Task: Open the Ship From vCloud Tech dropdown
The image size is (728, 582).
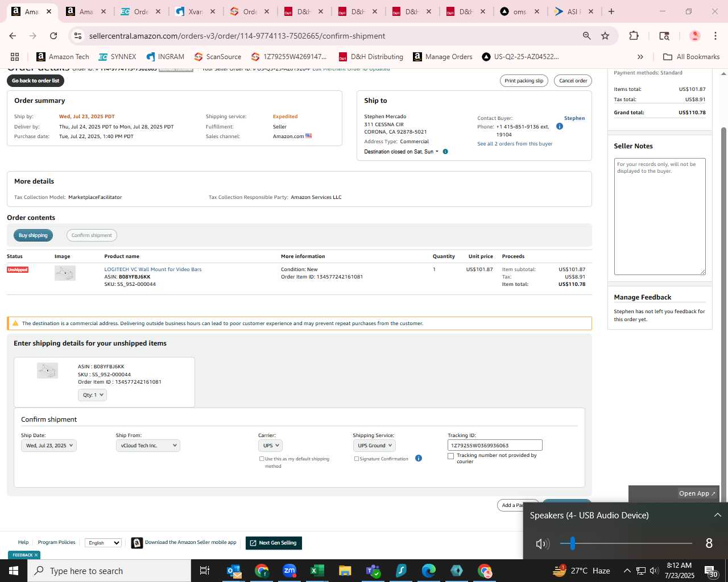Action: pyautogui.click(x=148, y=446)
